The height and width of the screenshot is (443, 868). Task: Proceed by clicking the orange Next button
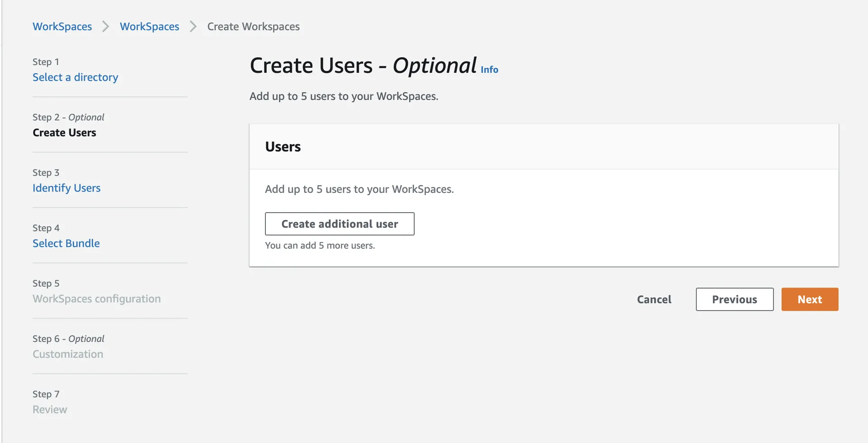tap(809, 299)
